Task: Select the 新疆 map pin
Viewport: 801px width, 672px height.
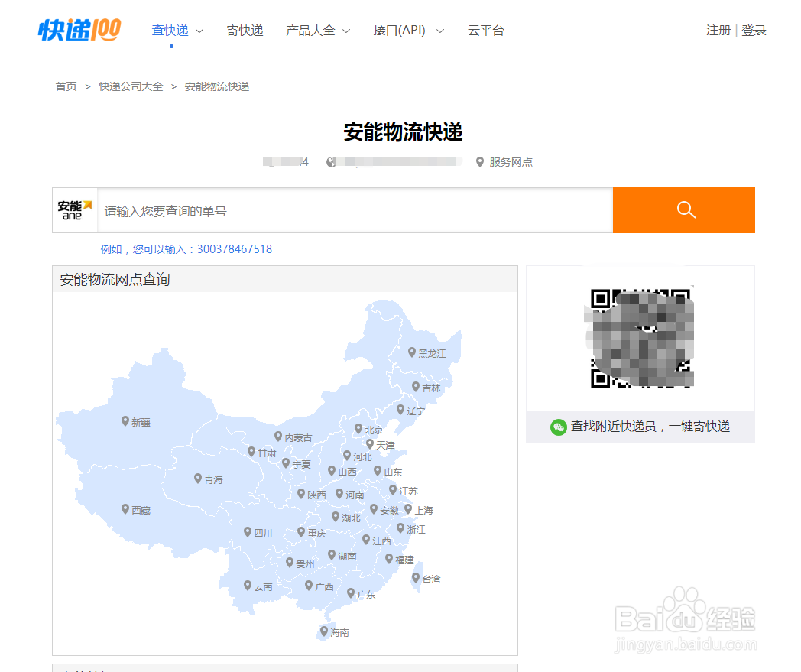Action: click(125, 421)
